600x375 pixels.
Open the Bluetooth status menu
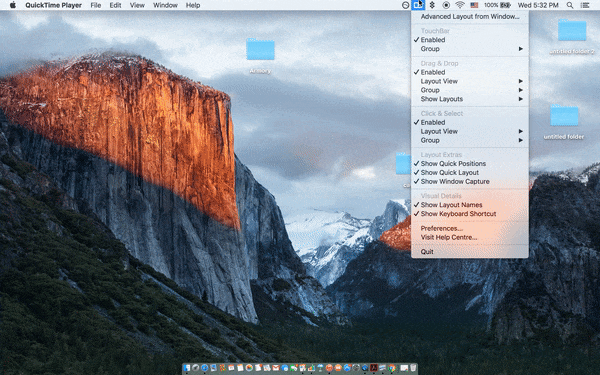click(x=432, y=5)
